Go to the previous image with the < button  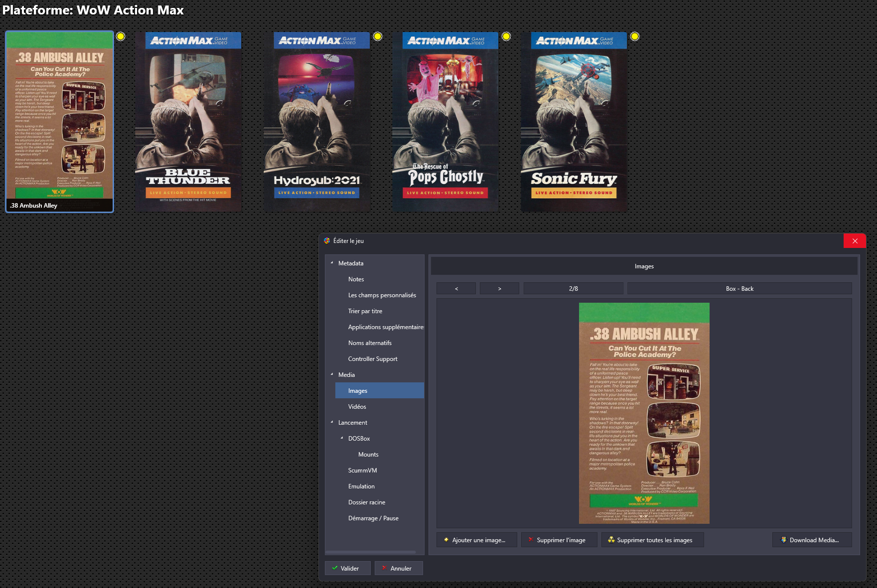click(456, 288)
